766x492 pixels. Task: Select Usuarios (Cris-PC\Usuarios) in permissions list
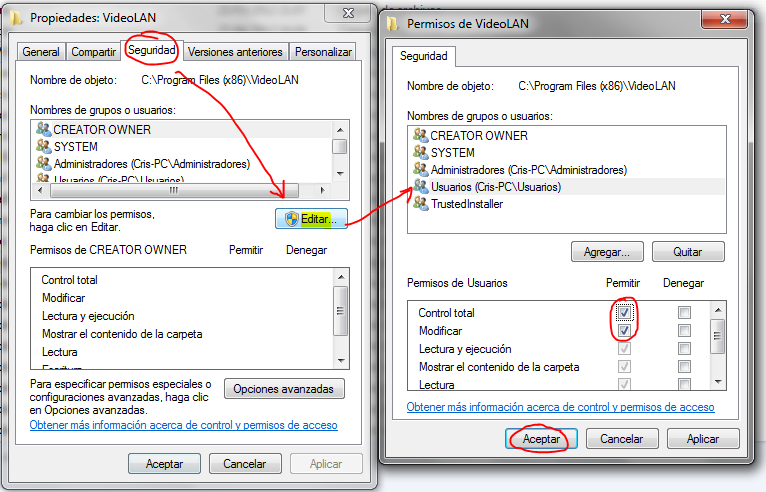point(495,187)
